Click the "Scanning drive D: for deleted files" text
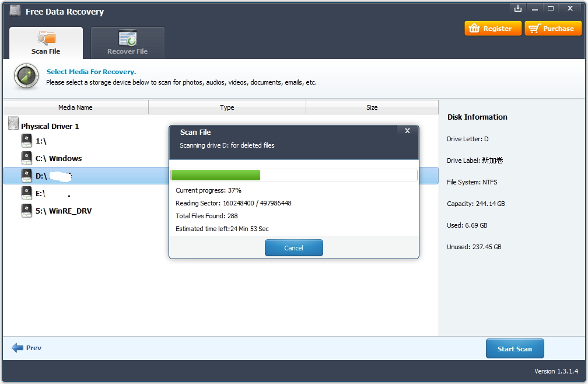 pos(227,145)
